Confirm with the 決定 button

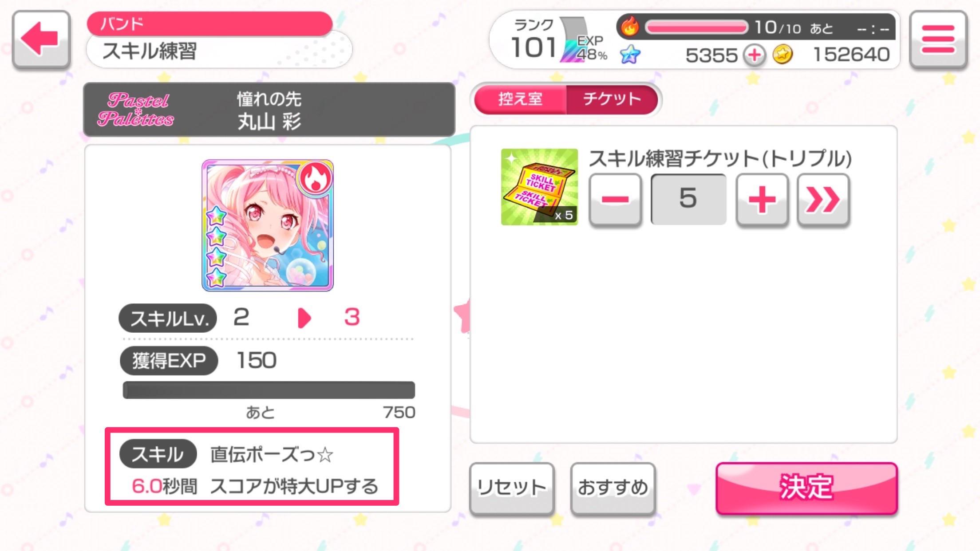point(806,488)
